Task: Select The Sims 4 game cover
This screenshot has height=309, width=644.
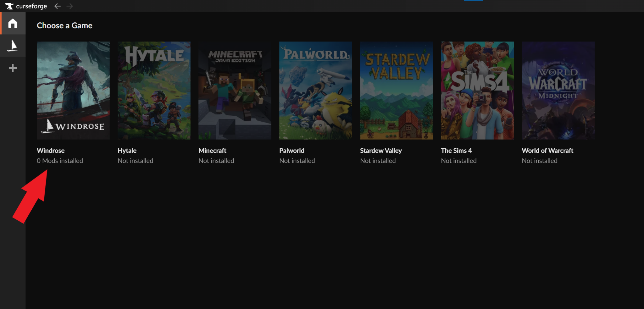Action: point(477,91)
